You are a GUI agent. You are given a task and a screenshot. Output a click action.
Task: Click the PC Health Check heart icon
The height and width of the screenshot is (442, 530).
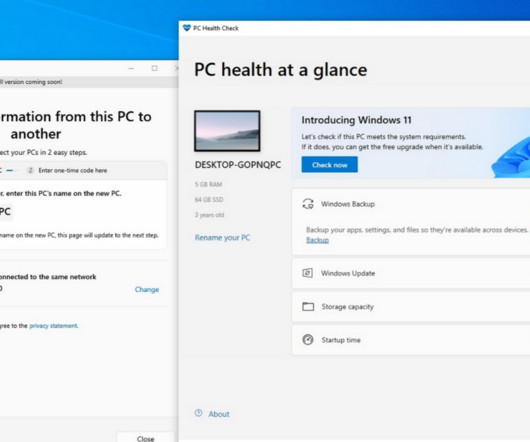click(187, 28)
